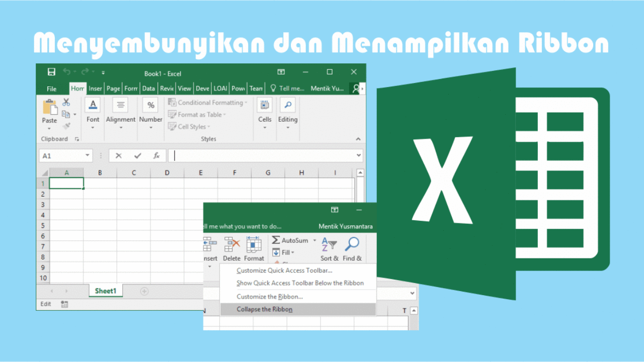Click the Share person icon

pos(356,88)
